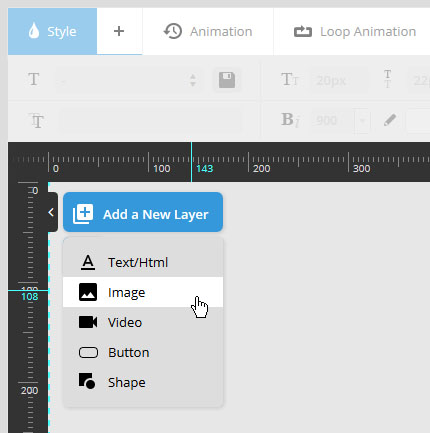Click the font family input field
This screenshot has height=433, width=430.
150,121
